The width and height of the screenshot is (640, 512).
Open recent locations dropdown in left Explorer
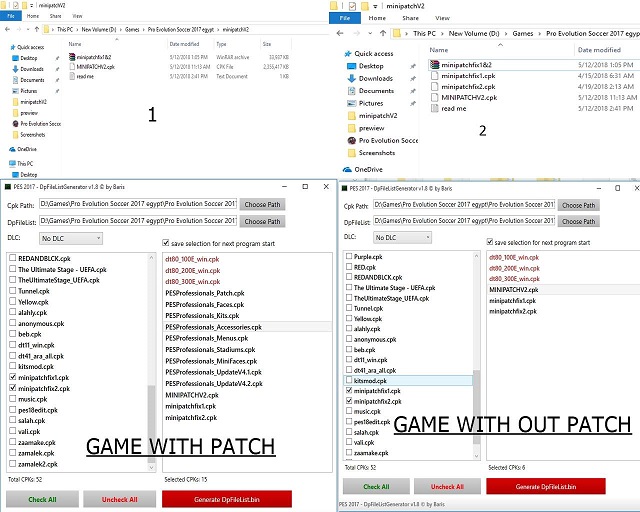pos(28,29)
